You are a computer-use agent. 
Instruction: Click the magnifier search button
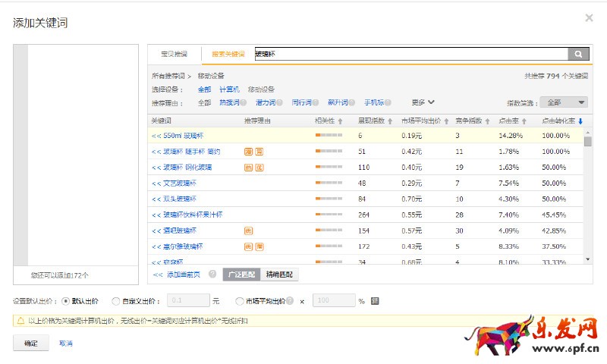pos(578,54)
